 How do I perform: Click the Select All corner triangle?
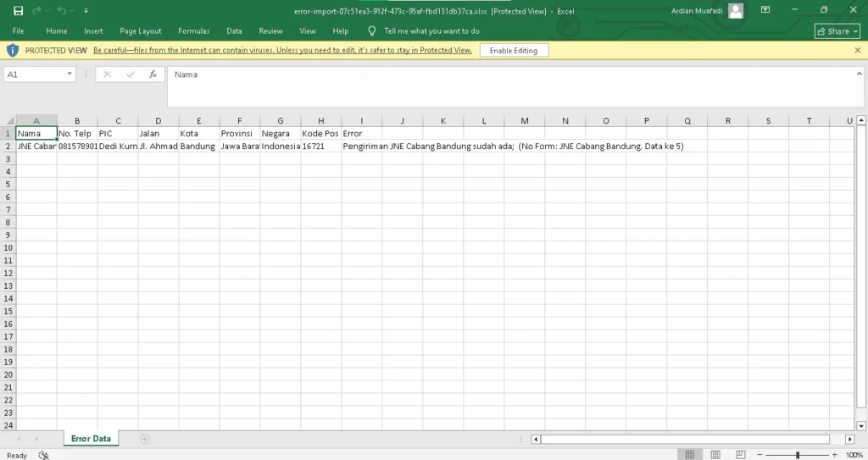tap(8, 120)
